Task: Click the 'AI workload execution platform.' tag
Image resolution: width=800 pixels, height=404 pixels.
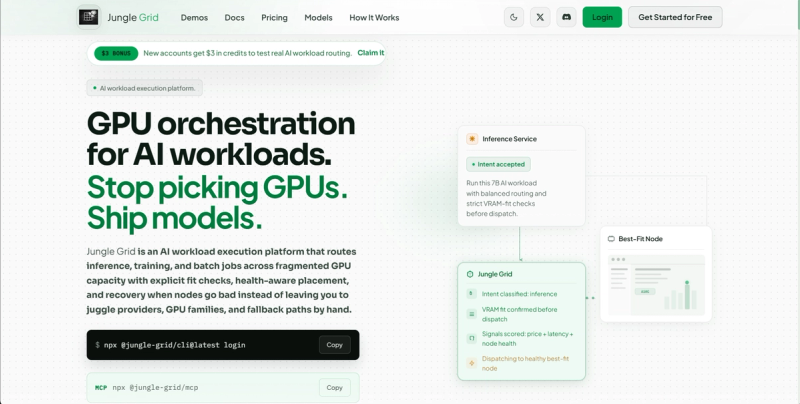Action: click(144, 88)
